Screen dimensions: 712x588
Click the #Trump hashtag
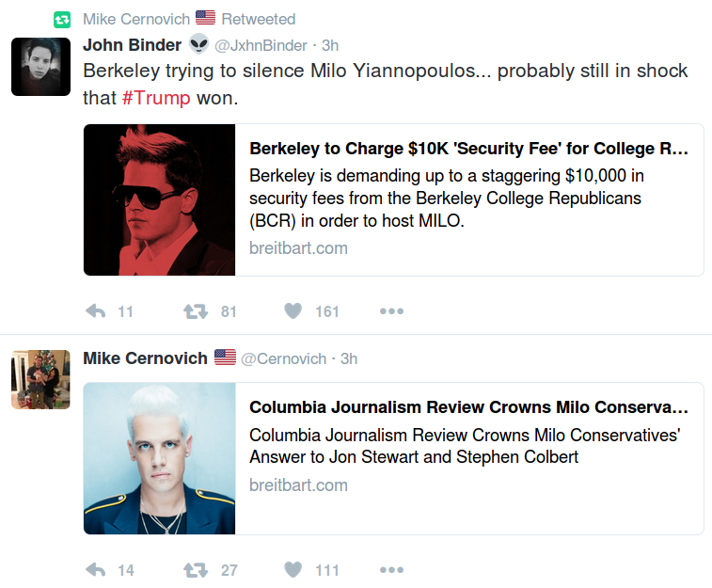[156, 98]
